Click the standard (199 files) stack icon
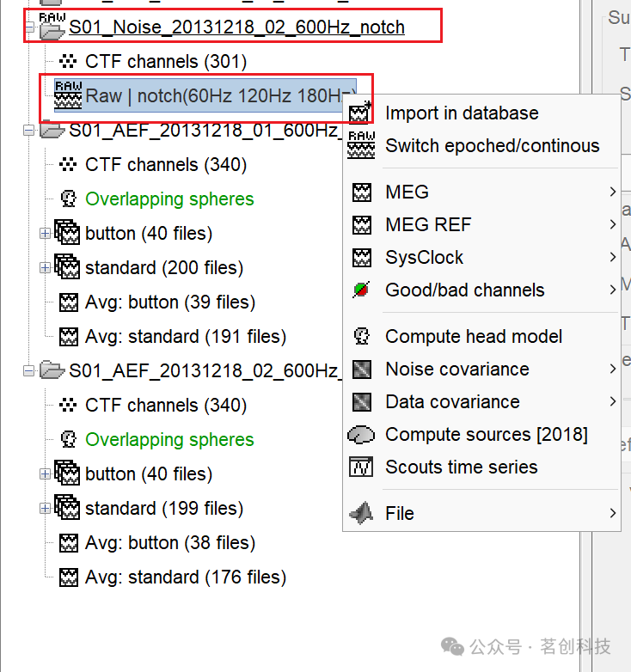This screenshot has width=631, height=672. click(67, 508)
